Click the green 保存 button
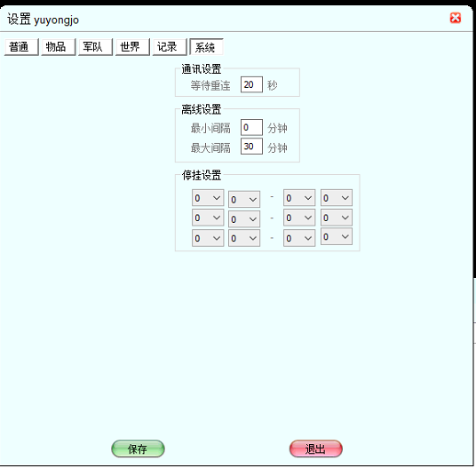Screen dimensions: 476x468 coord(139,448)
